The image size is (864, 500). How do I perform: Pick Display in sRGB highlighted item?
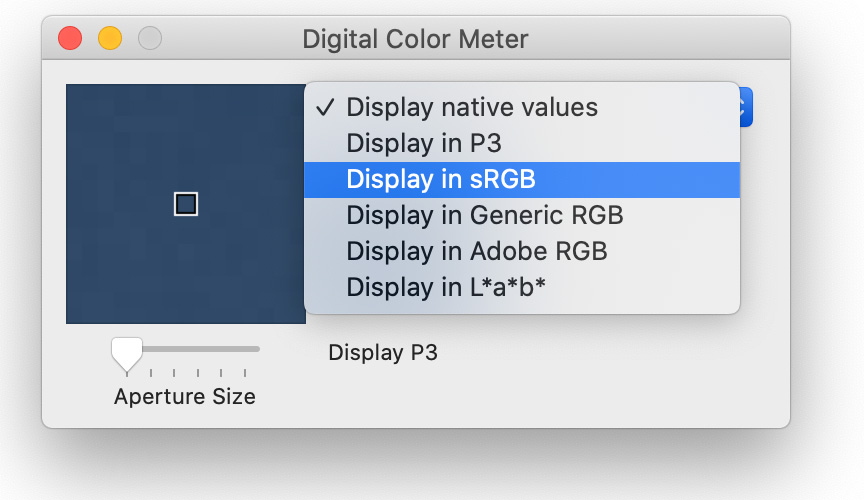coord(522,180)
